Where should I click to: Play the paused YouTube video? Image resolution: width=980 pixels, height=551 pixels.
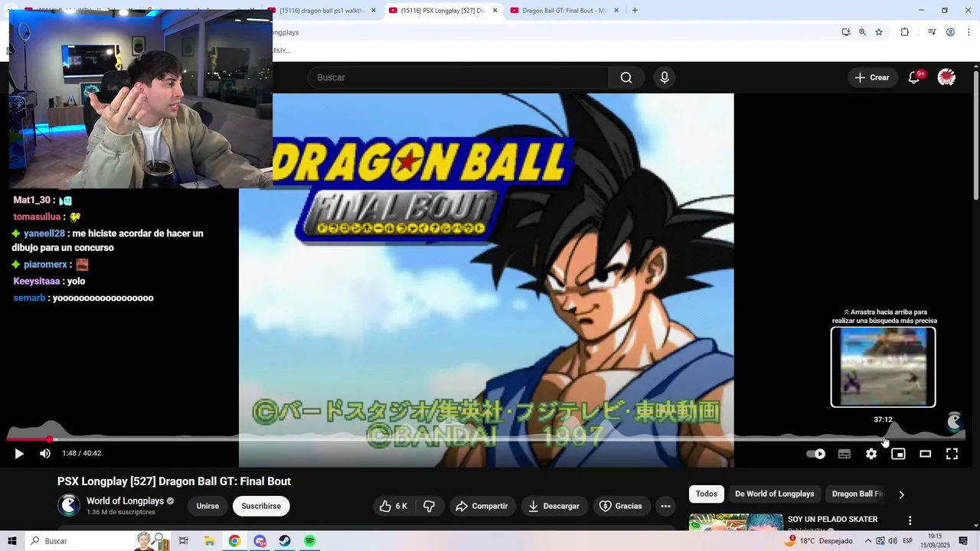pyautogui.click(x=19, y=454)
